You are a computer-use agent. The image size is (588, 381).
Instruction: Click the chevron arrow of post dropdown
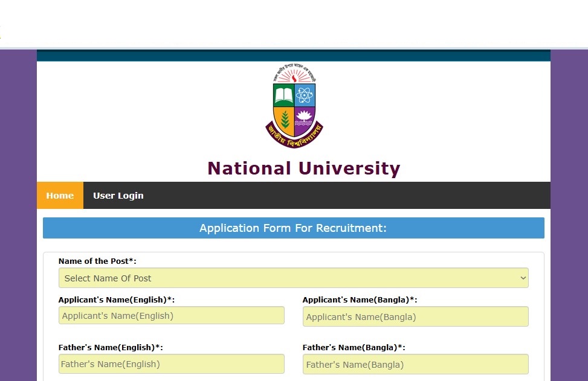[523, 278]
